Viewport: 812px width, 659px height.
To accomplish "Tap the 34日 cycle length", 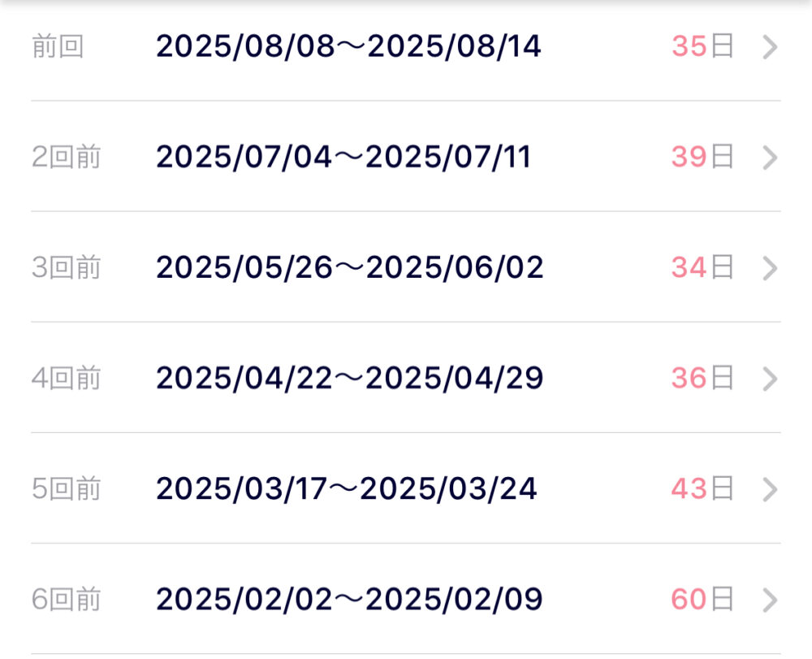I will coord(702,267).
